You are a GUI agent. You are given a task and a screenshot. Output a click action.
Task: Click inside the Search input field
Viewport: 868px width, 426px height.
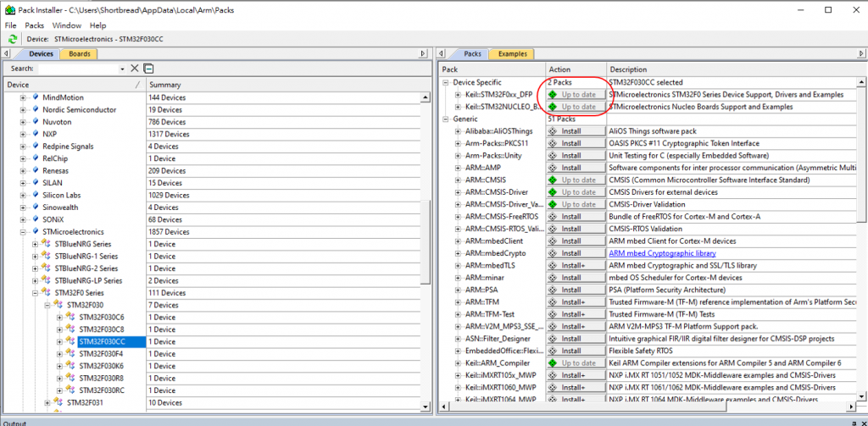click(x=78, y=69)
